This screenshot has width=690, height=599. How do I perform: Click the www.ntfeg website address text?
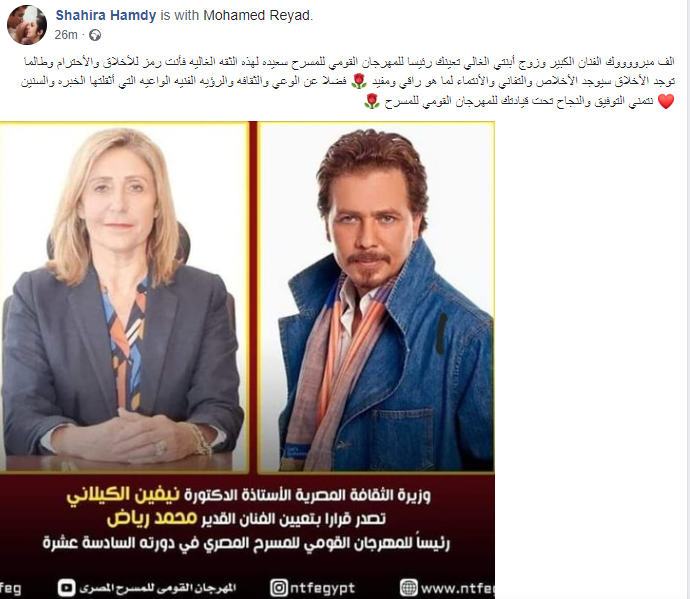click(x=457, y=588)
